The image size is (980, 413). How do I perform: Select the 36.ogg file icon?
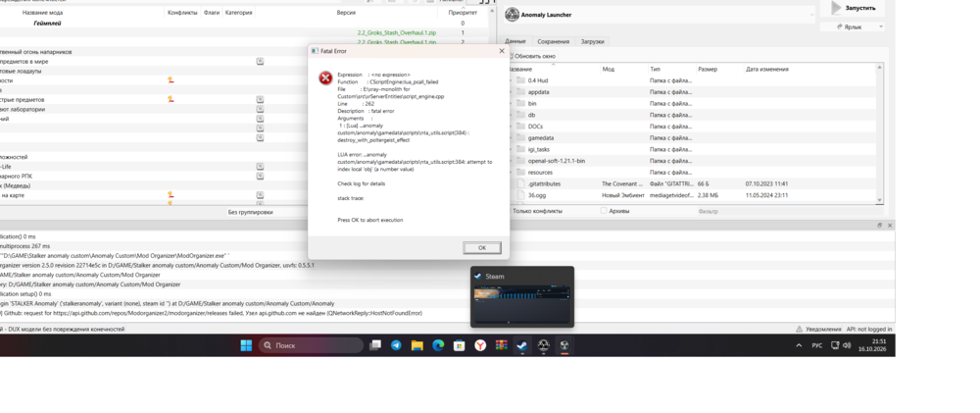521,195
